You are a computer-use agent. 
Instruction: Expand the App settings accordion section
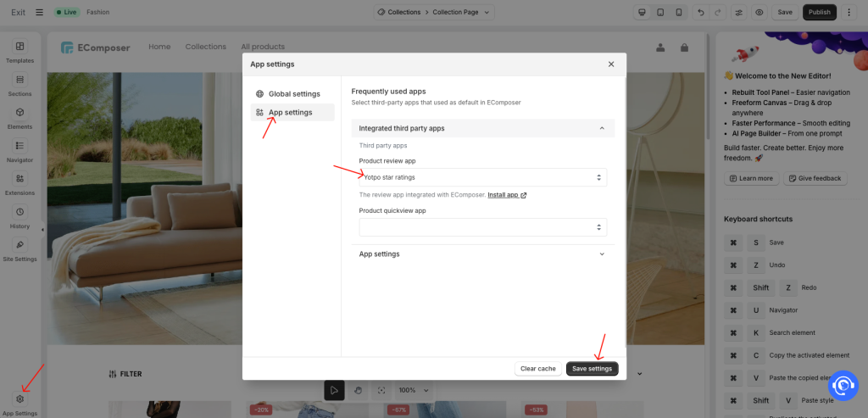click(482, 254)
